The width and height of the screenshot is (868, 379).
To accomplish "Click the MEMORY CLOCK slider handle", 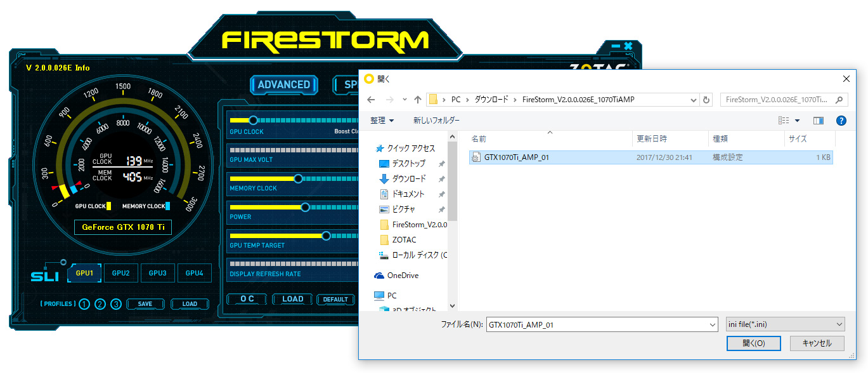I will 298,178.
